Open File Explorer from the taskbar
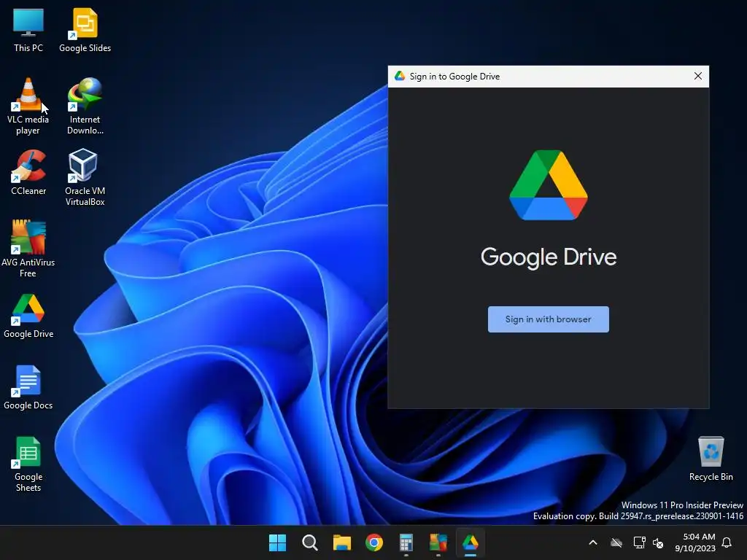This screenshot has width=747, height=560. (342, 542)
